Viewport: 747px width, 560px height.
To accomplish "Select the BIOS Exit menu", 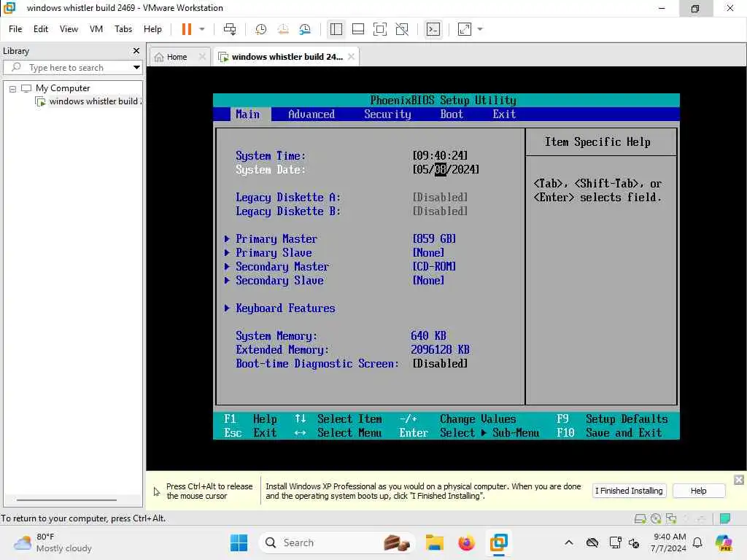I will [504, 114].
